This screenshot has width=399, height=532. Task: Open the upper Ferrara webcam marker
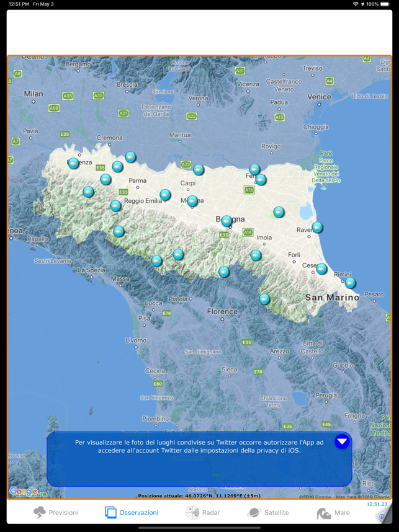click(254, 169)
